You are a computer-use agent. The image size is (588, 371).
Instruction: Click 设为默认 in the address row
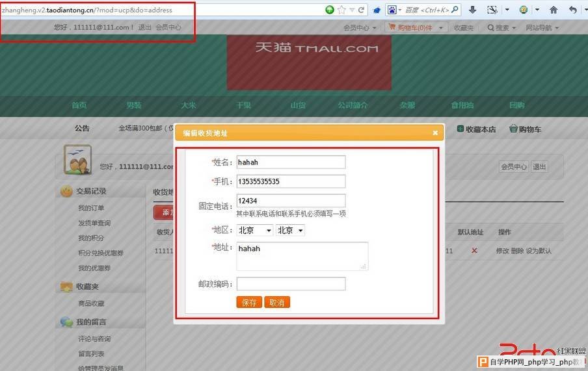coord(539,251)
